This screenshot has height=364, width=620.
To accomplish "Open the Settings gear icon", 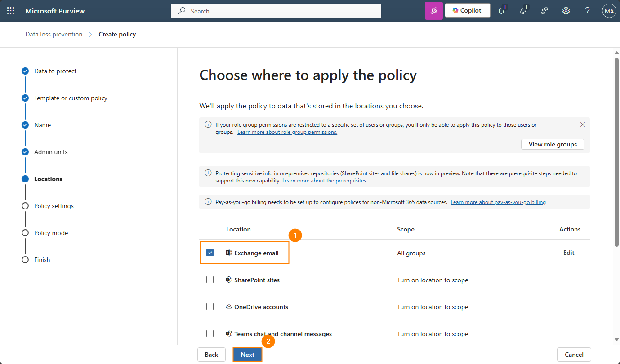I will pos(566,11).
